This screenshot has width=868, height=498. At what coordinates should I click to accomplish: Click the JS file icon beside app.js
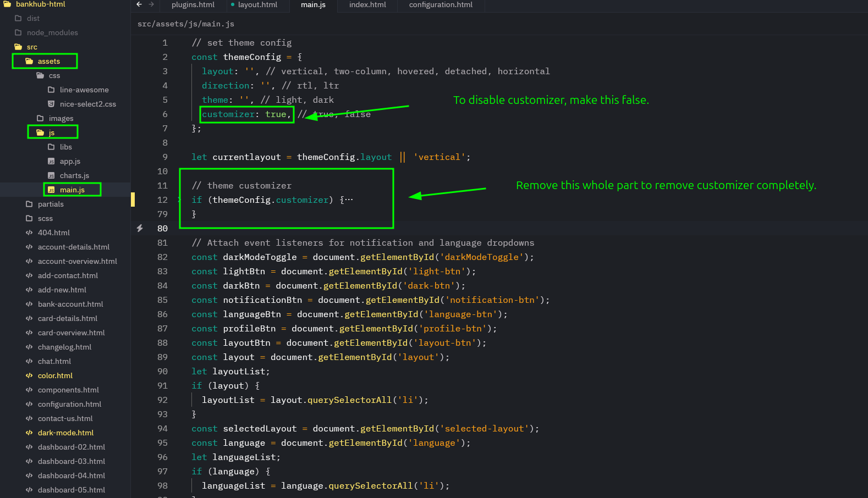tap(51, 162)
